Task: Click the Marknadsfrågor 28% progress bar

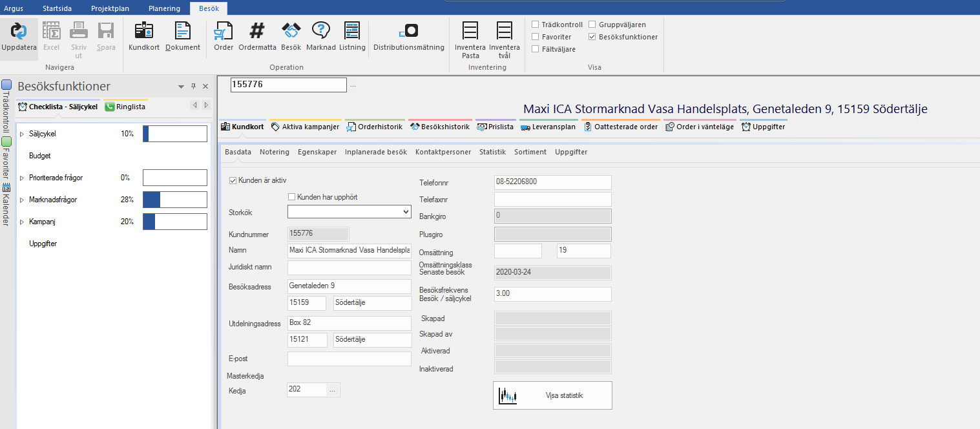Action: pyautogui.click(x=175, y=200)
